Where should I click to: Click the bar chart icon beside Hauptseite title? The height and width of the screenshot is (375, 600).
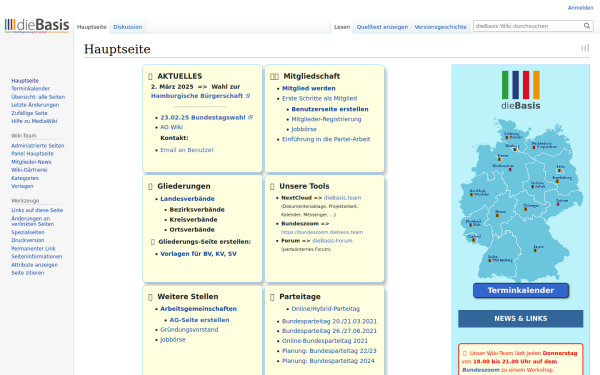[585, 48]
